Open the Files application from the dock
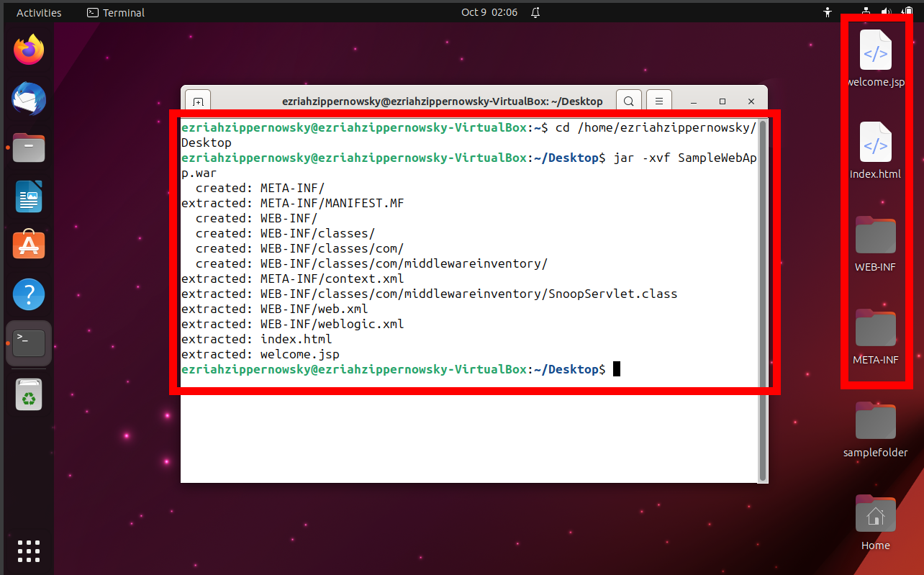Screen dimensions: 924x575 pos(28,148)
